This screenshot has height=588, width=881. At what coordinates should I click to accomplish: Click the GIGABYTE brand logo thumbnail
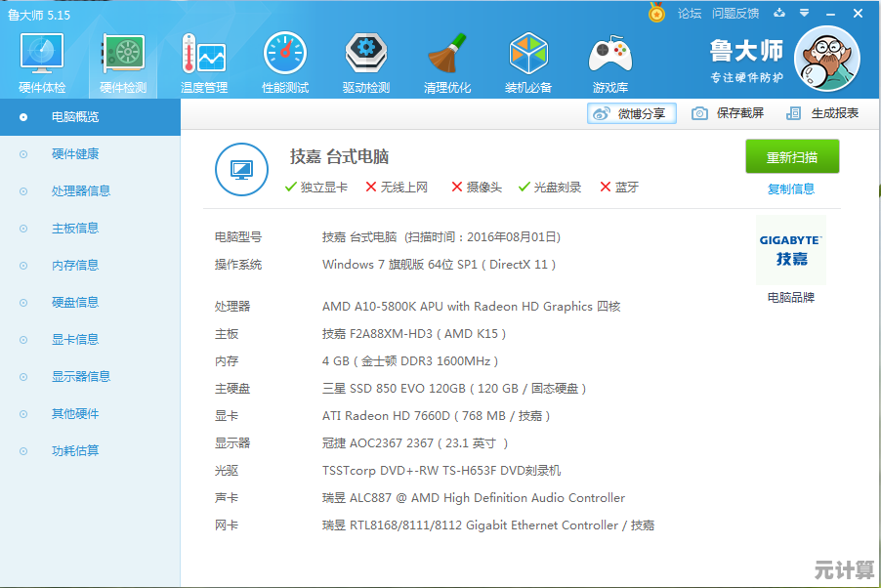click(x=791, y=250)
